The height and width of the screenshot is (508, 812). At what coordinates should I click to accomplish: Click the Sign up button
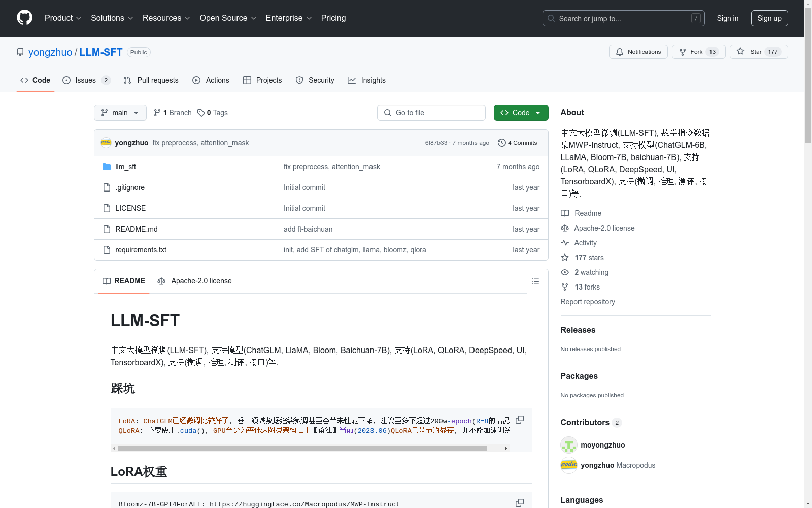pos(769,18)
